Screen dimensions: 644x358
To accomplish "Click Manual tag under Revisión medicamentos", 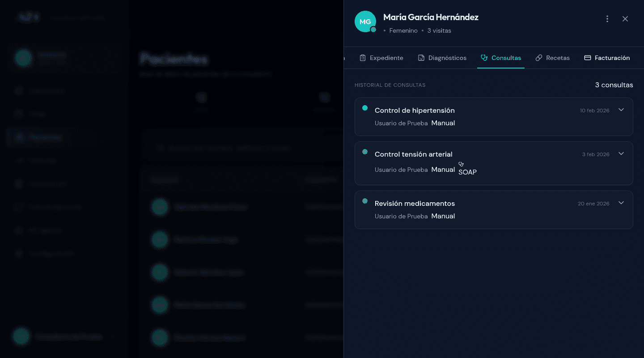I will (x=443, y=216).
